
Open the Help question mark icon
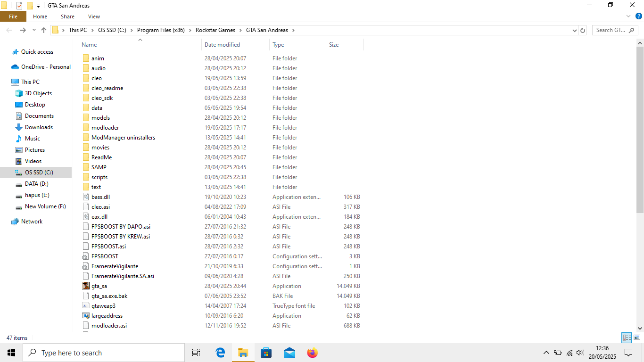(639, 16)
